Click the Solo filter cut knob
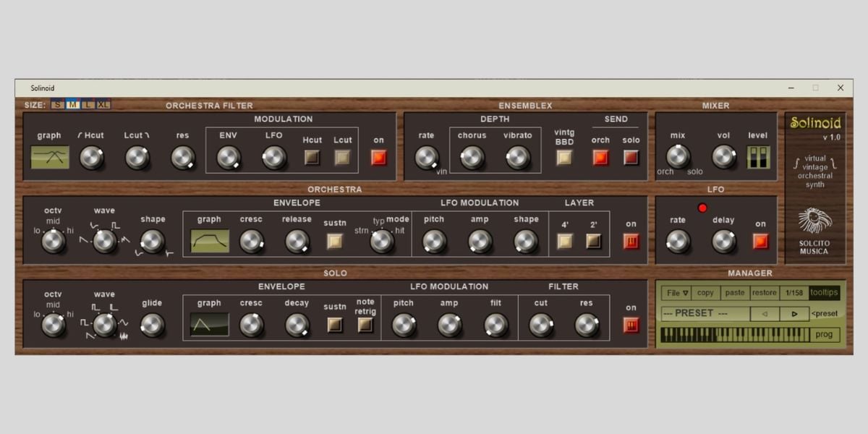This screenshot has width=868, height=434. (x=541, y=325)
